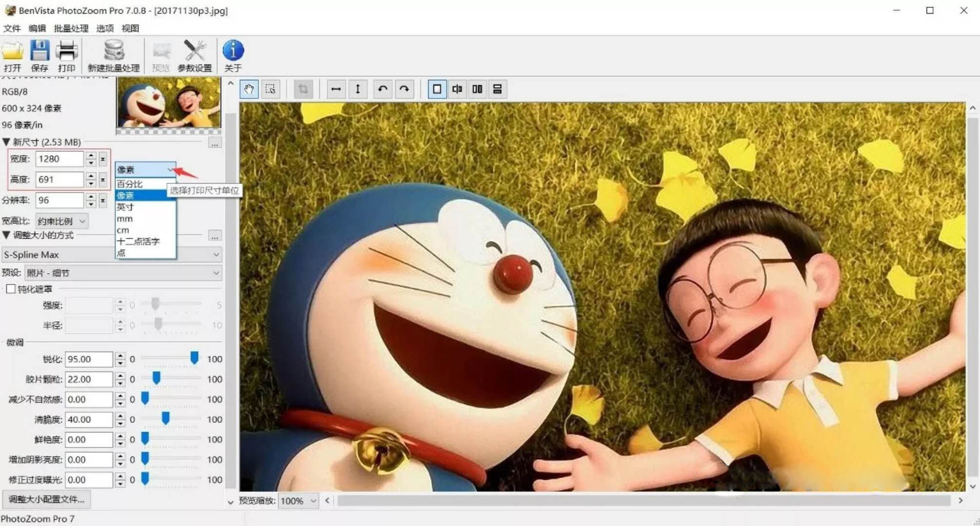The width and height of the screenshot is (980, 526).
Task: Switch to single preview view
Action: pos(437,89)
